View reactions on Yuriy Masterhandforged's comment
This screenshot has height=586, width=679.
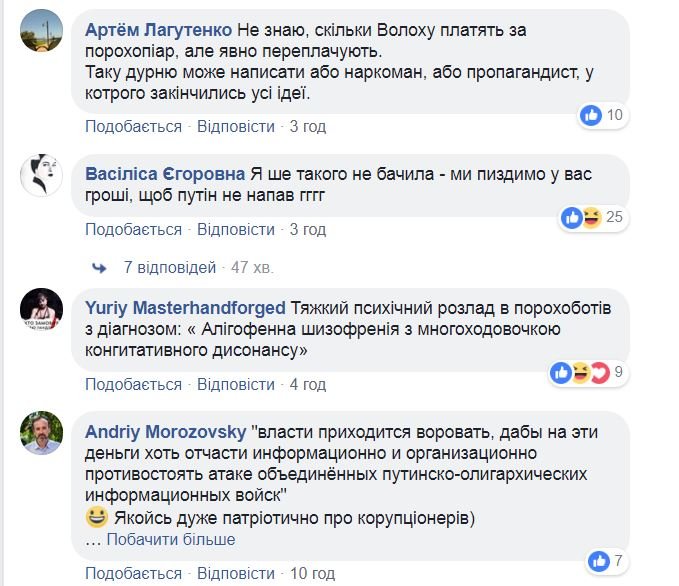pos(585,373)
